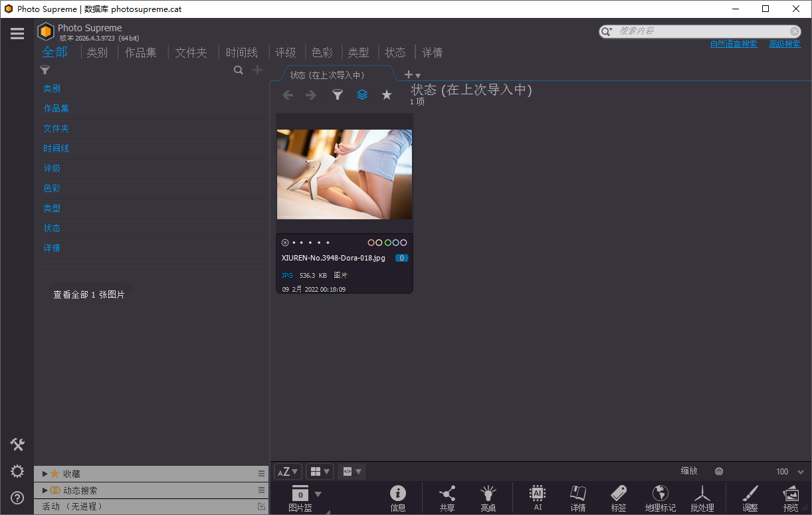Open the thumbnail grid layout dropdown
812x515 pixels.
(320, 472)
